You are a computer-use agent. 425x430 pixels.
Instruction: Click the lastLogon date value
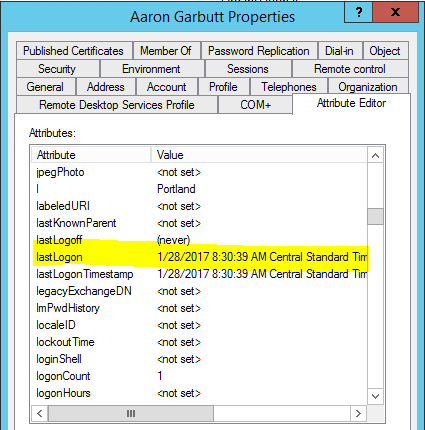tap(262, 257)
